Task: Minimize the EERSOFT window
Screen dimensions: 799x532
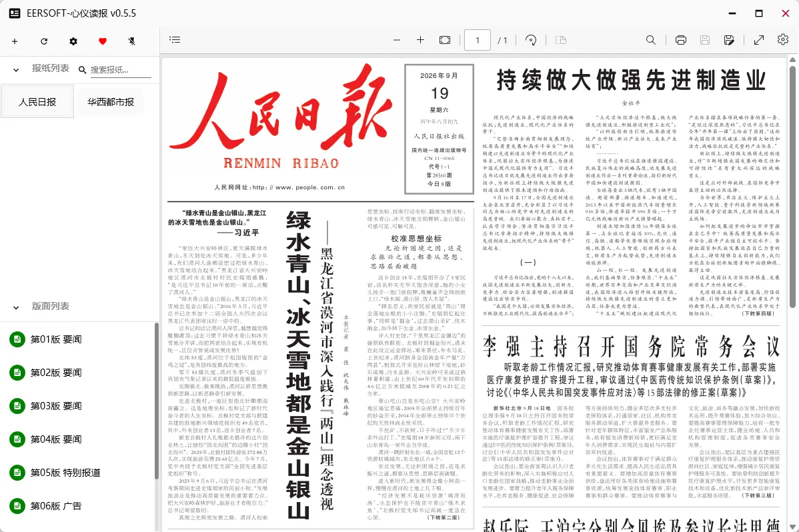Action: [x=732, y=13]
